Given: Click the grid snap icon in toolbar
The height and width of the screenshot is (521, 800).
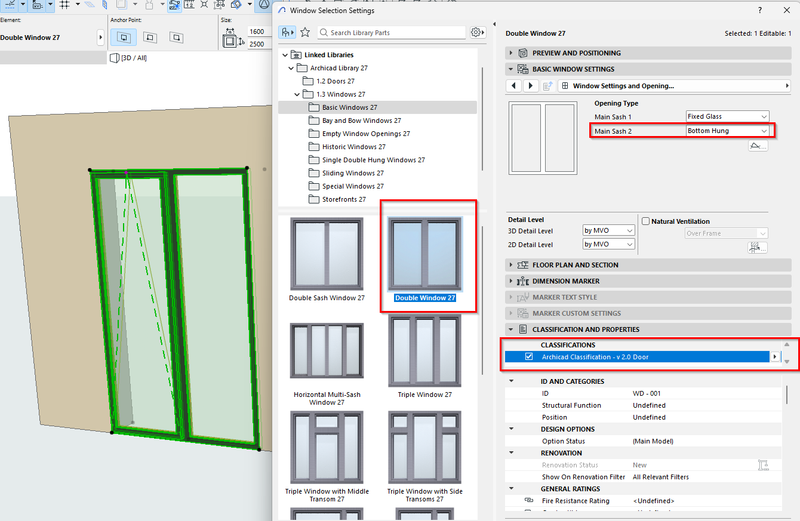Looking at the screenshot, I should point(65,5).
